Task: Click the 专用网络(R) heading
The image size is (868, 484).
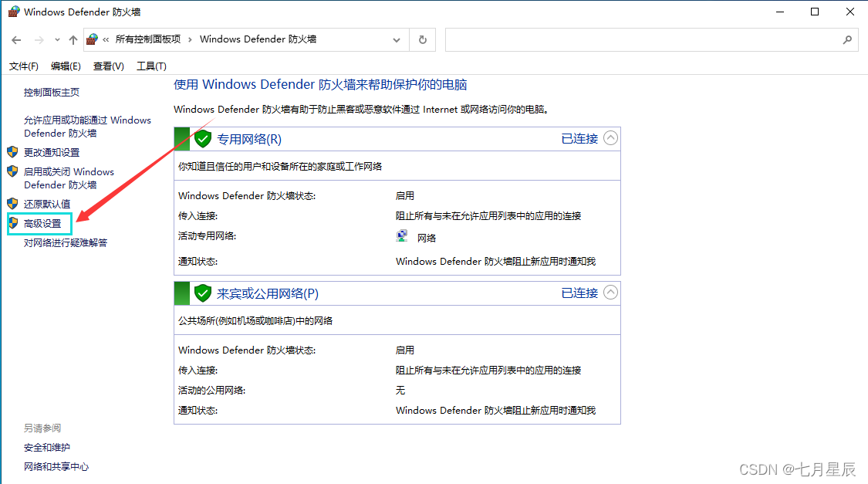Action: pyautogui.click(x=249, y=139)
